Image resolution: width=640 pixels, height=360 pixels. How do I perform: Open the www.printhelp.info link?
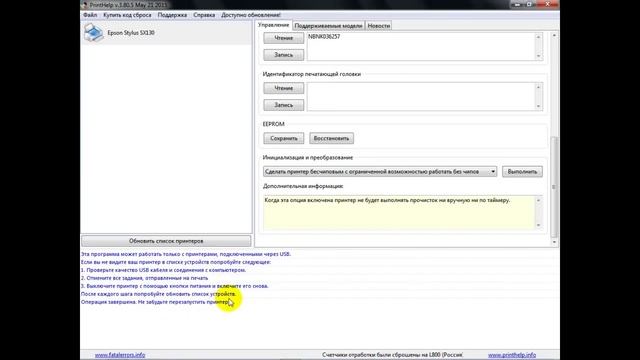tap(512, 355)
